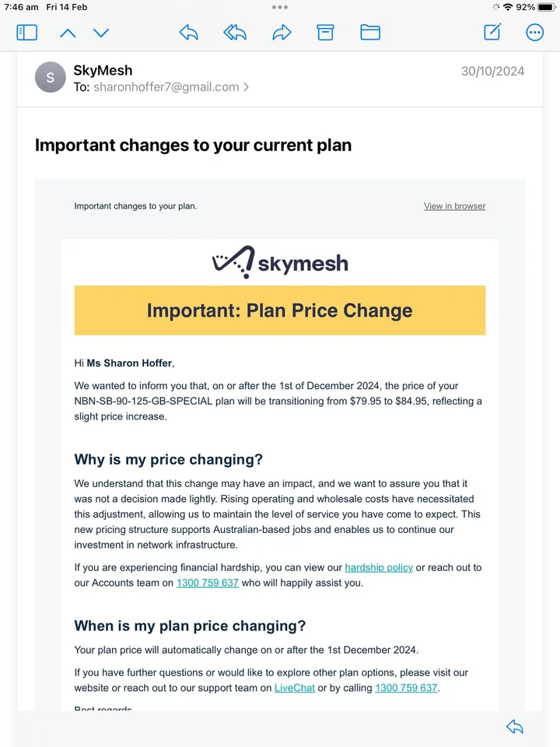Forward this email
560x747 pixels.
pos(282,32)
